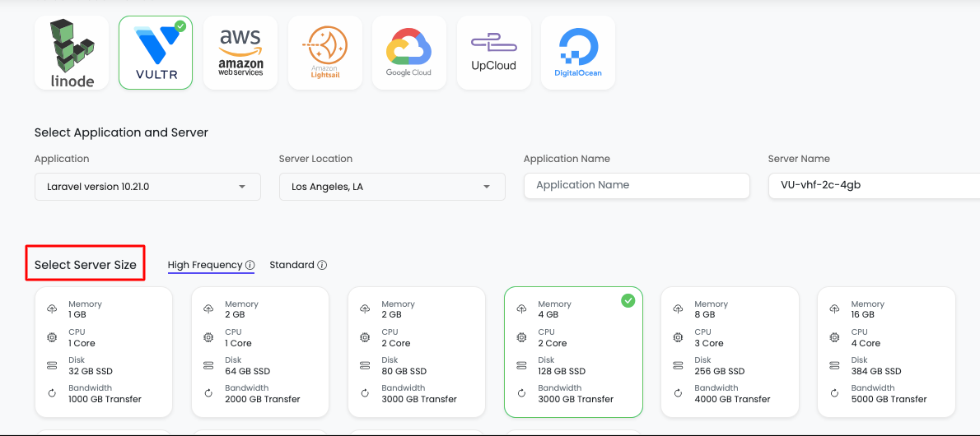The width and height of the screenshot is (980, 436).
Task: Click the Server Location field label
Action: tap(315, 159)
